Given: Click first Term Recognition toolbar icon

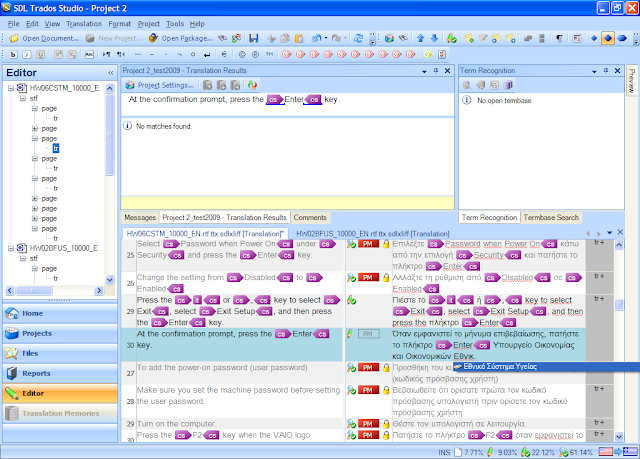Looking at the screenshot, I should tap(467, 85).
